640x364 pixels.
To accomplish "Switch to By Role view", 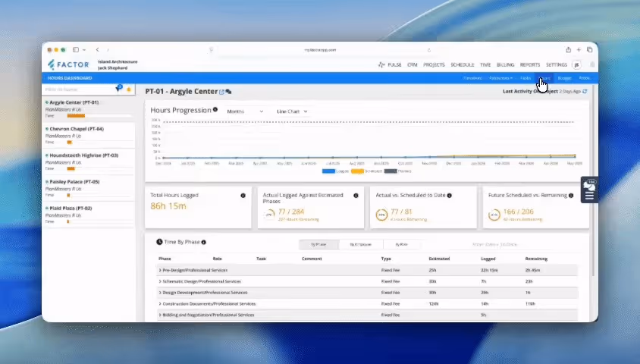I will (402, 244).
